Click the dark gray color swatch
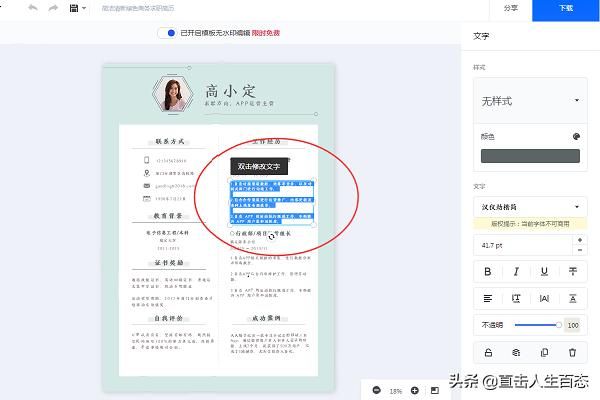Viewport: 600px width, 400px height. click(x=530, y=156)
